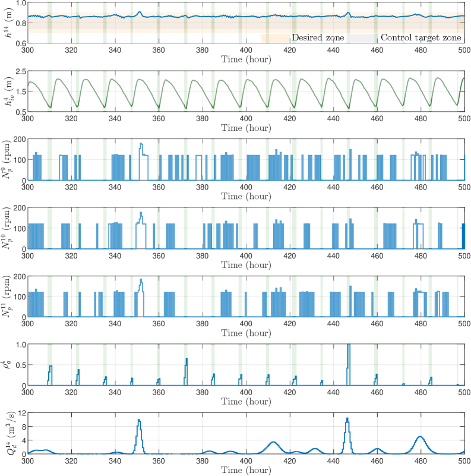Click 'Time (hour)' label under the Q_d 14 plot
Viewport: 471px width, 476px height.
pos(246,470)
